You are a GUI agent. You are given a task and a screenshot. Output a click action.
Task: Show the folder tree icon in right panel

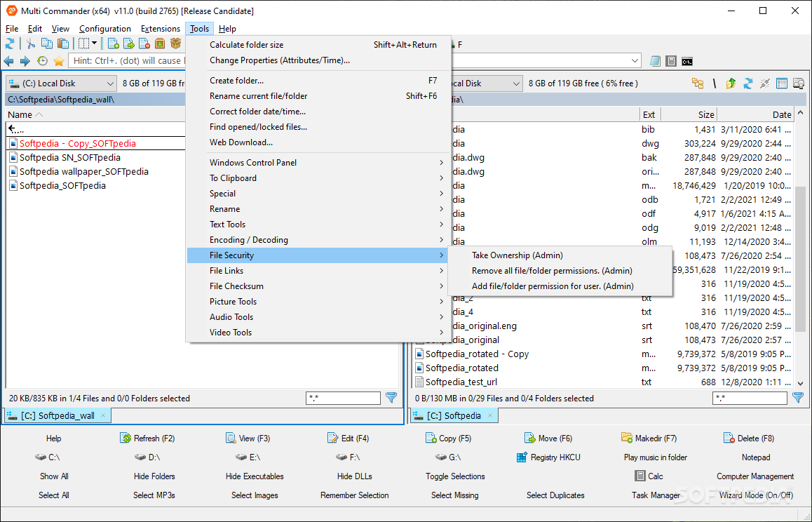coord(698,83)
